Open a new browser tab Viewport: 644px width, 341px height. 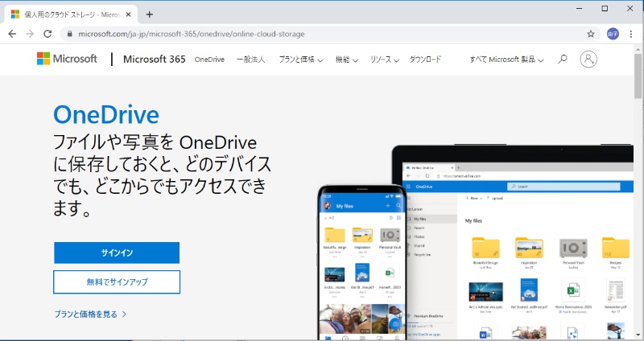tap(149, 14)
